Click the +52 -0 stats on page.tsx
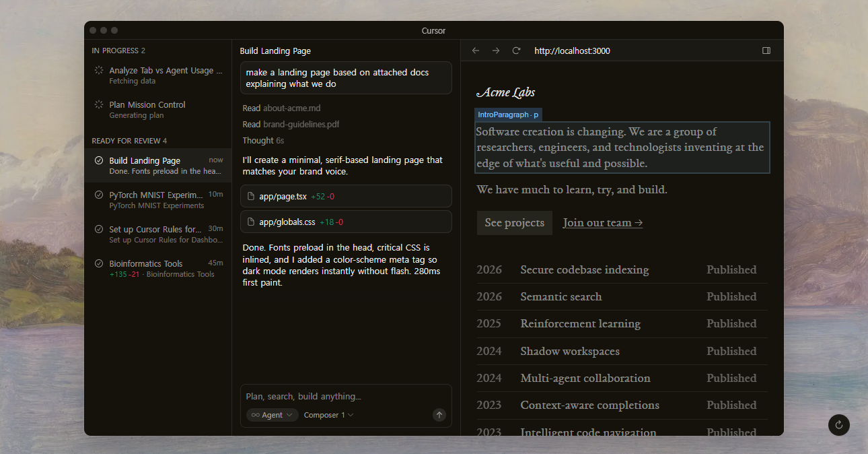 323,196
